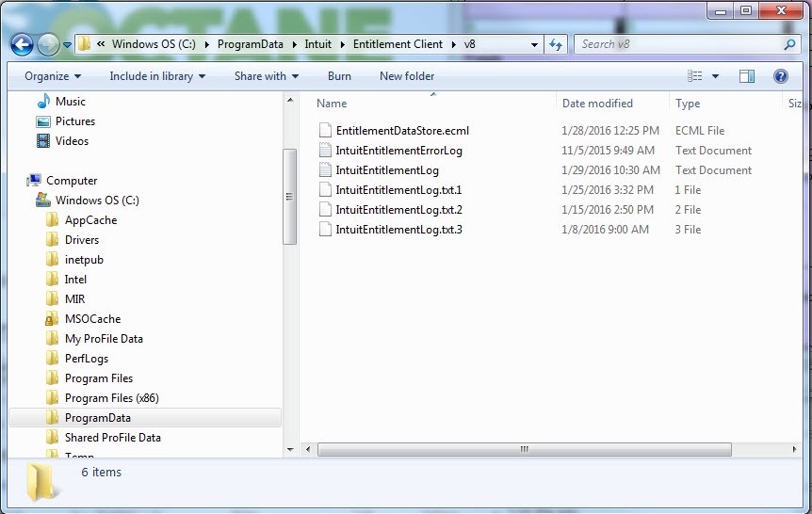Open the Share with menu

click(267, 76)
